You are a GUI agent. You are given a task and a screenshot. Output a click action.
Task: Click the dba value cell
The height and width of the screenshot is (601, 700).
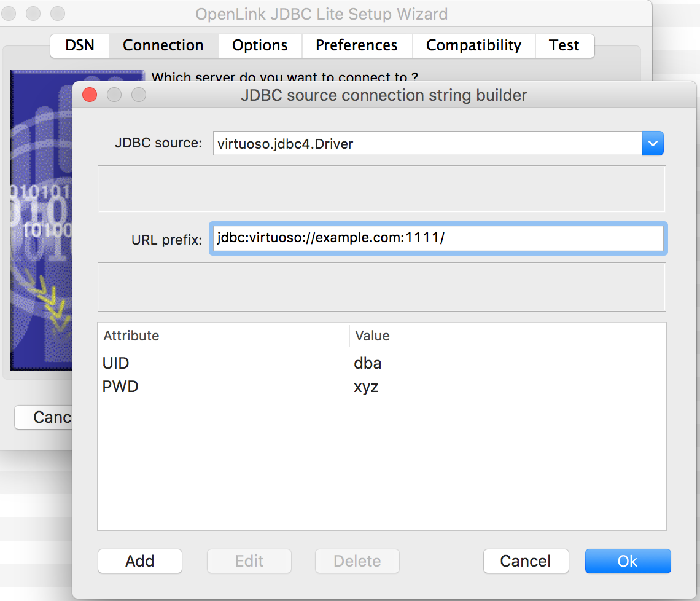pyautogui.click(x=367, y=363)
